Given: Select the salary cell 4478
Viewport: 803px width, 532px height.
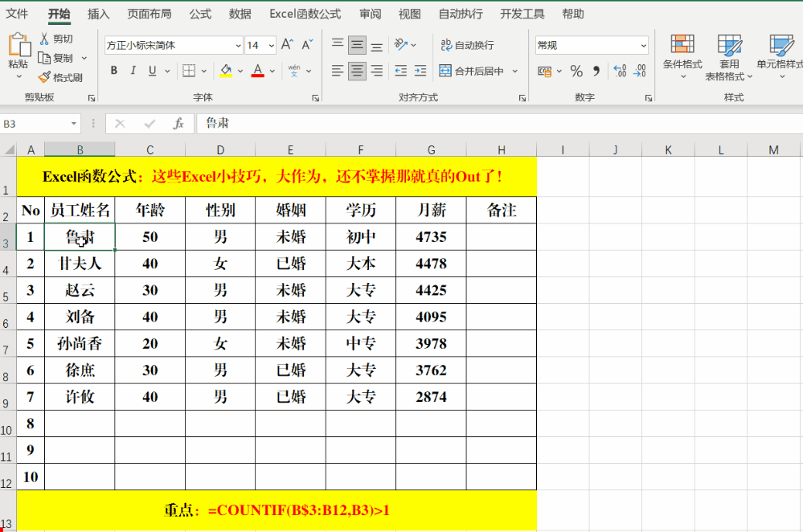Looking at the screenshot, I should (431, 264).
